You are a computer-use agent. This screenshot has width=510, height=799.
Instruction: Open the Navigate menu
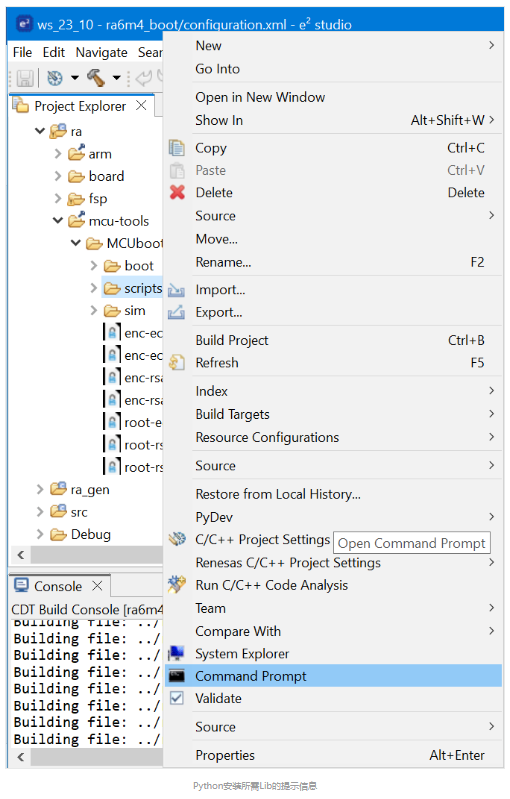pyautogui.click(x=101, y=52)
